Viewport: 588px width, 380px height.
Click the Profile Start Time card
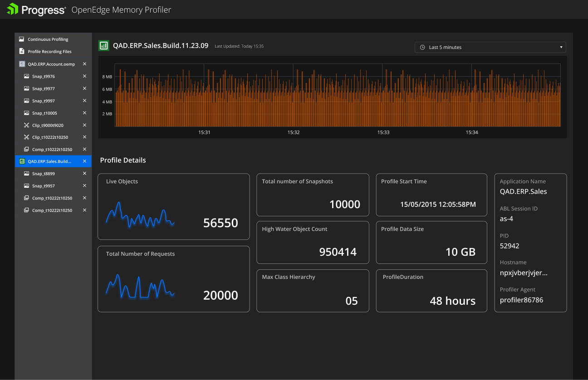click(431, 195)
